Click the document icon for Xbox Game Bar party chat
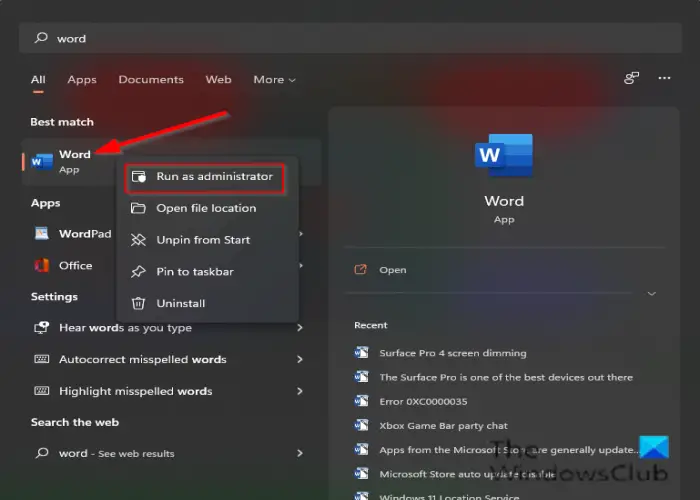 coord(361,425)
